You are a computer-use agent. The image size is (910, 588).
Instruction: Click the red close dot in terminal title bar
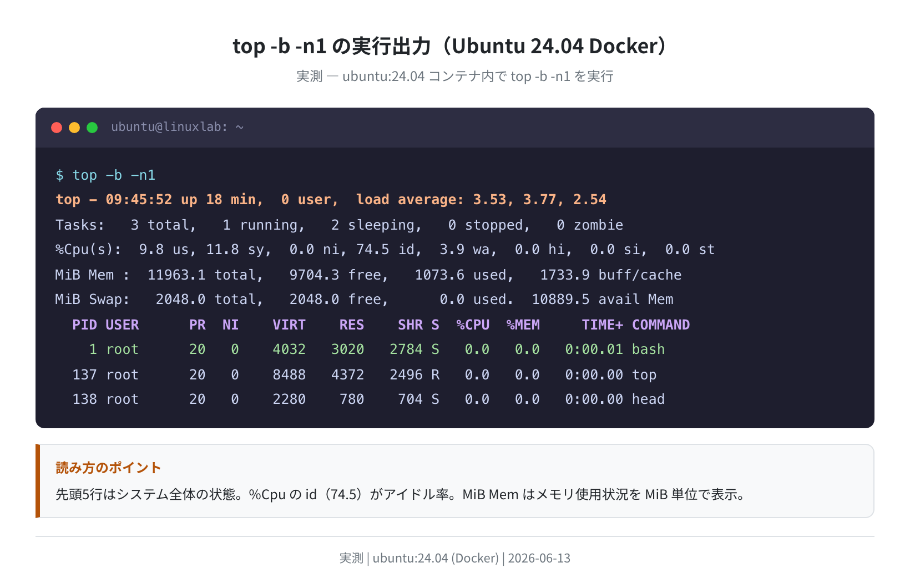pyautogui.click(x=57, y=128)
